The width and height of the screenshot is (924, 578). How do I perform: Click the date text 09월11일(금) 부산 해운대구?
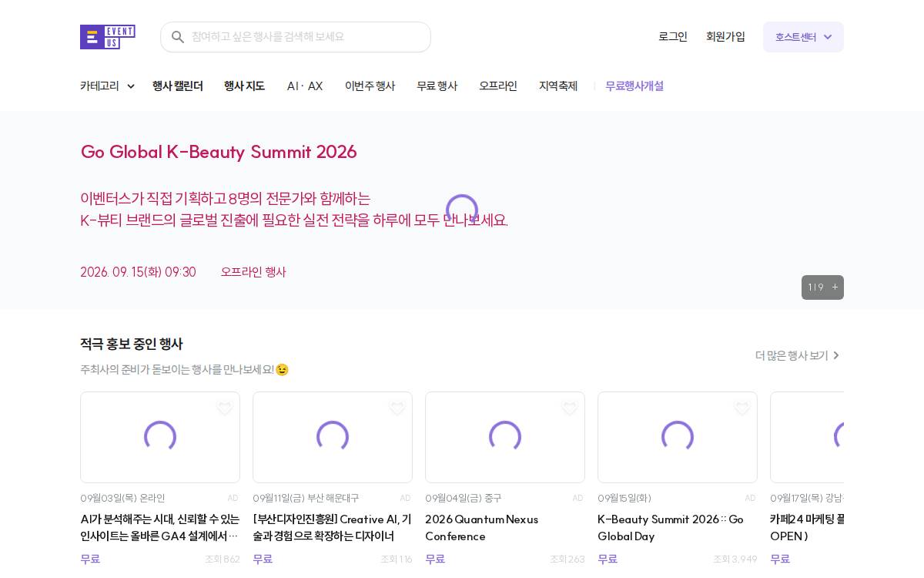click(306, 499)
